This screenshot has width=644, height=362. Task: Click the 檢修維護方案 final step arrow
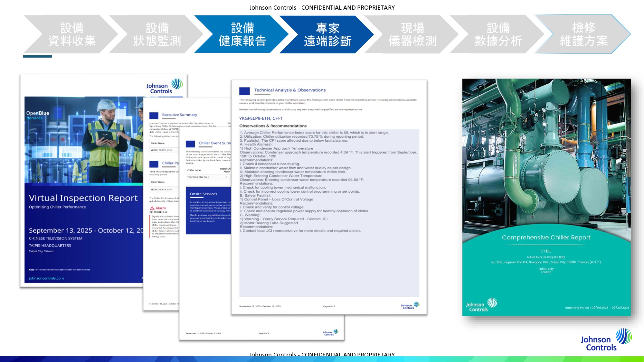click(x=583, y=34)
